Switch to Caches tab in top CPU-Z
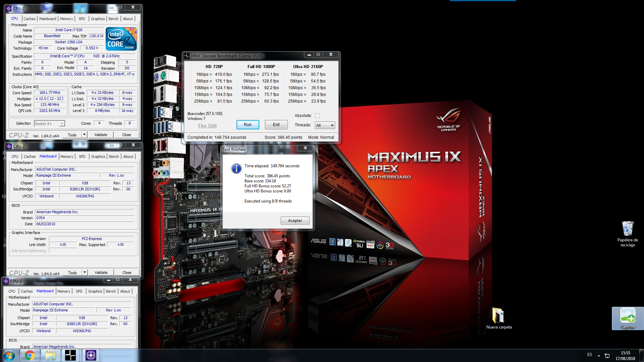The image size is (644, 362). pos(30,19)
